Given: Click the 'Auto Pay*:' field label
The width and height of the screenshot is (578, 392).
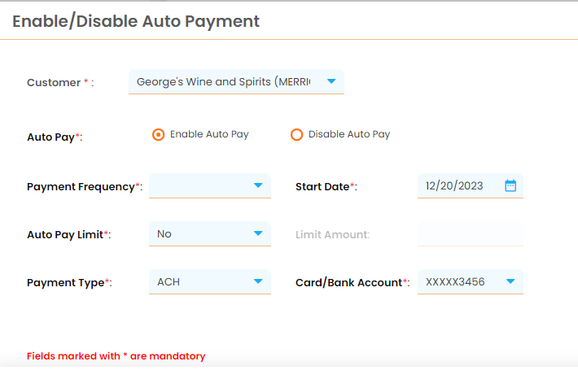Looking at the screenshot, I should pyautogui.click(x=55, y=137).
